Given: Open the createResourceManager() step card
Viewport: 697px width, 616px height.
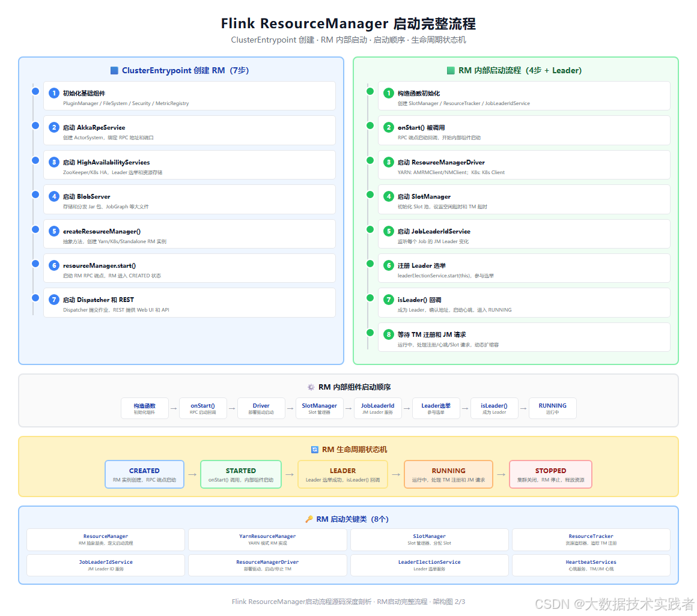Looking at the screenshot, I should pos(189,234).
